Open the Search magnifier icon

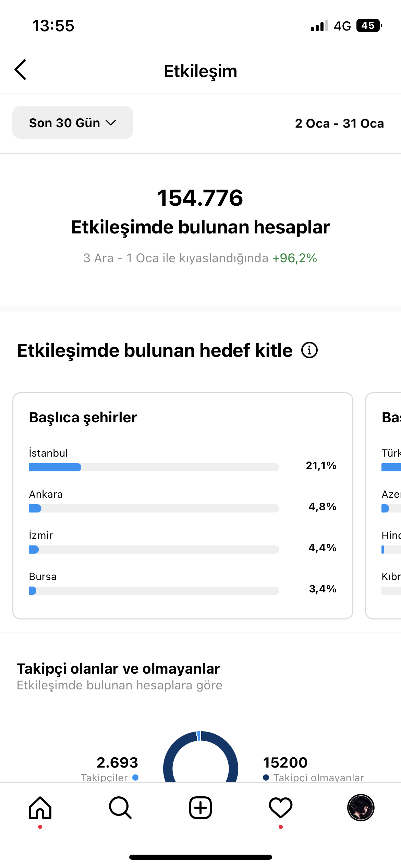point(120,808)
